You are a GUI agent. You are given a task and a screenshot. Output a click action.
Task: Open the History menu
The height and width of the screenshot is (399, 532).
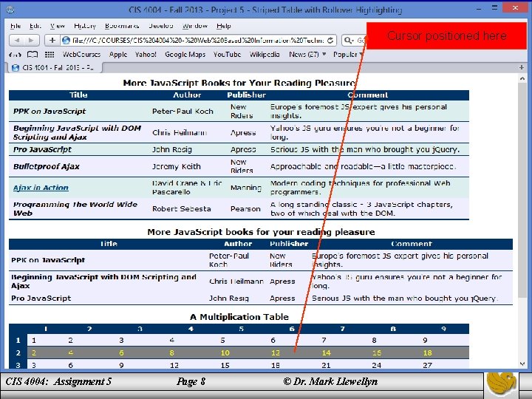point(85,26)
